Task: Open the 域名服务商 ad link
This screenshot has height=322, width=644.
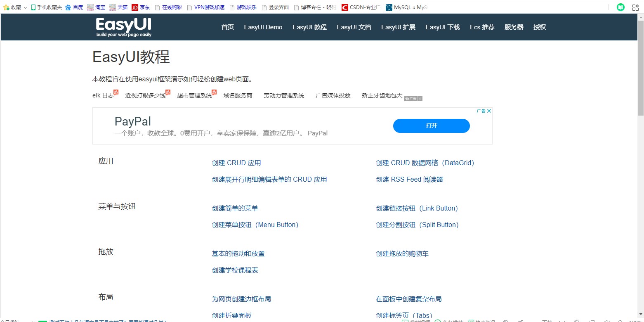Action: click(238, 95)
